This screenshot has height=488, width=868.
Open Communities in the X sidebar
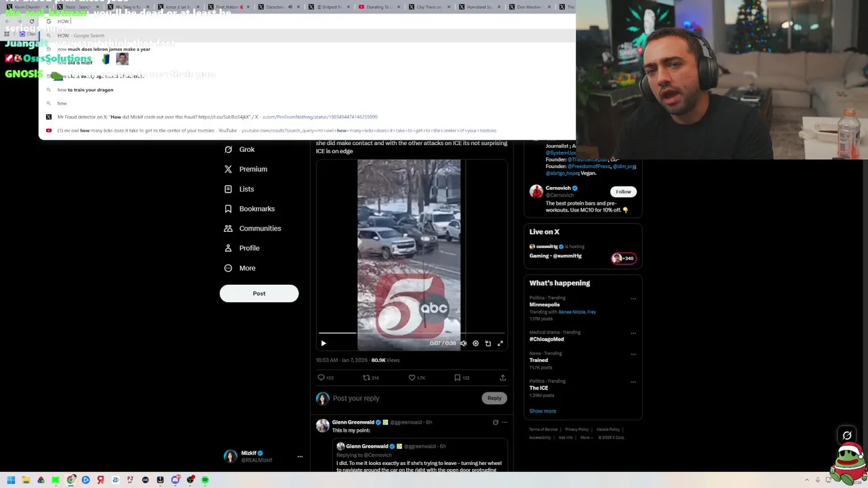(252, 228)
